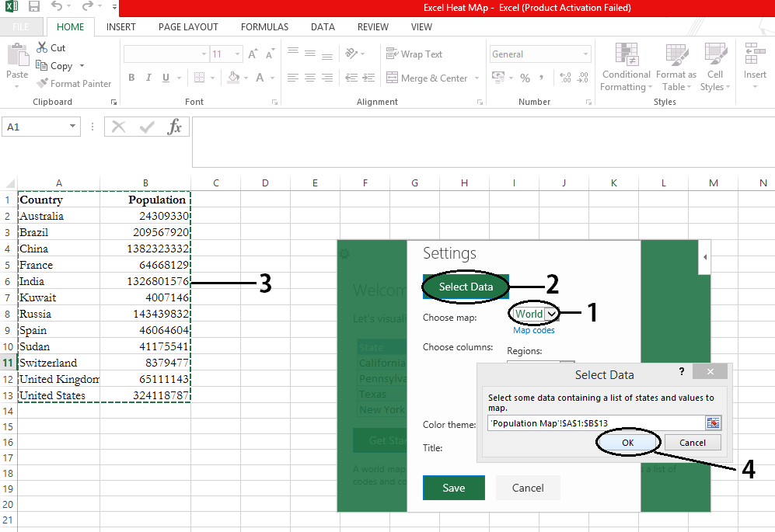Open the Fill Color bucket swatch

tap(234, 78)
